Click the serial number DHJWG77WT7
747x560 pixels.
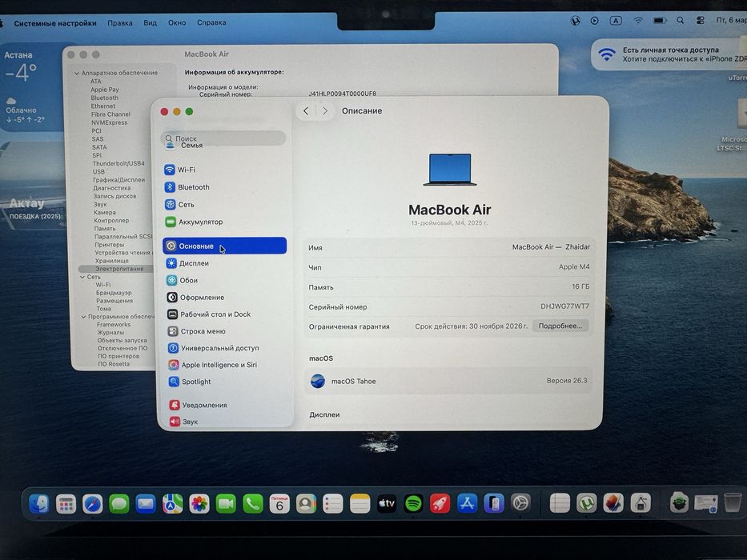[x=564, y=306]
